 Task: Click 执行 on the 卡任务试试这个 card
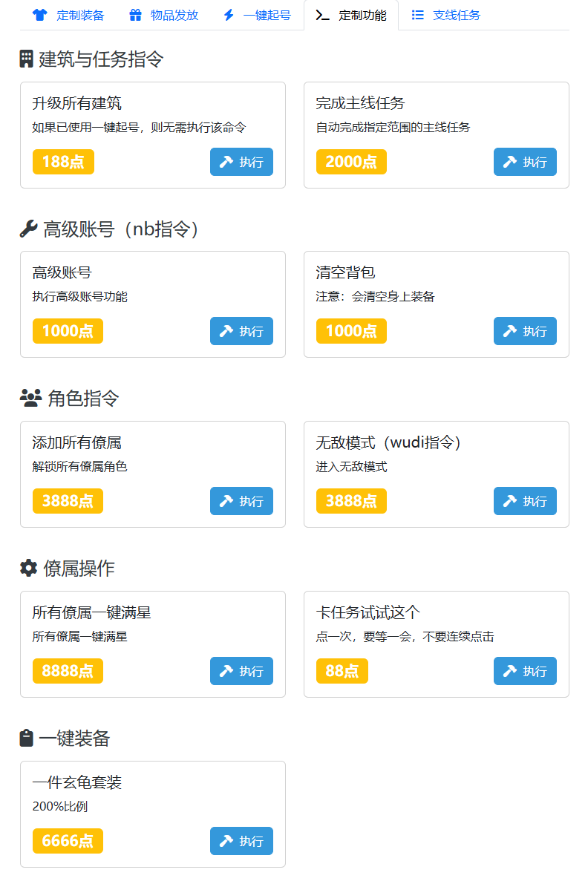tap(525, 671)
